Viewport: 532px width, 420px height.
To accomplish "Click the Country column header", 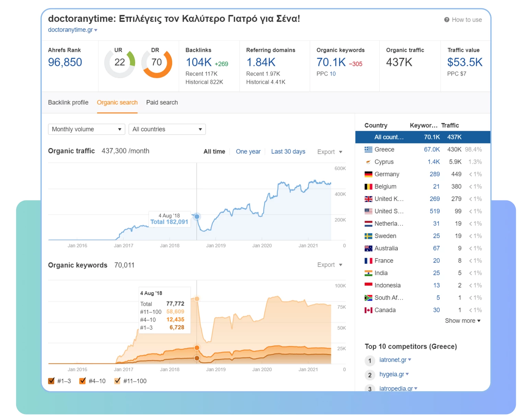I will pyautogui.click(x=376, y=126).
